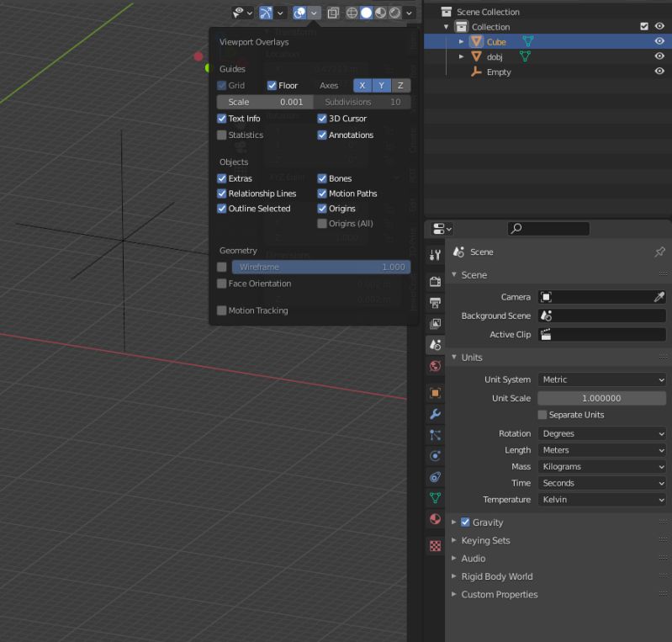
Task: Open the Output properties tab
Action: (435, 303)
